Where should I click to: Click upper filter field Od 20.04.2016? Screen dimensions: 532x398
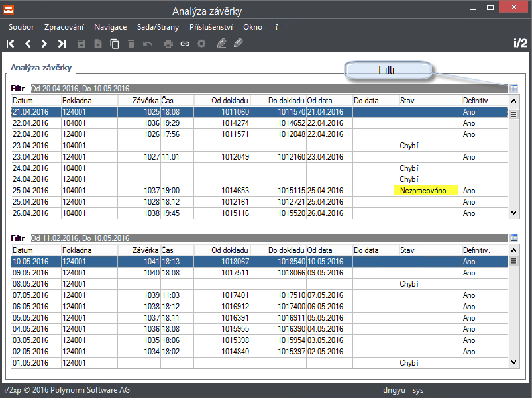pos(270,89)
